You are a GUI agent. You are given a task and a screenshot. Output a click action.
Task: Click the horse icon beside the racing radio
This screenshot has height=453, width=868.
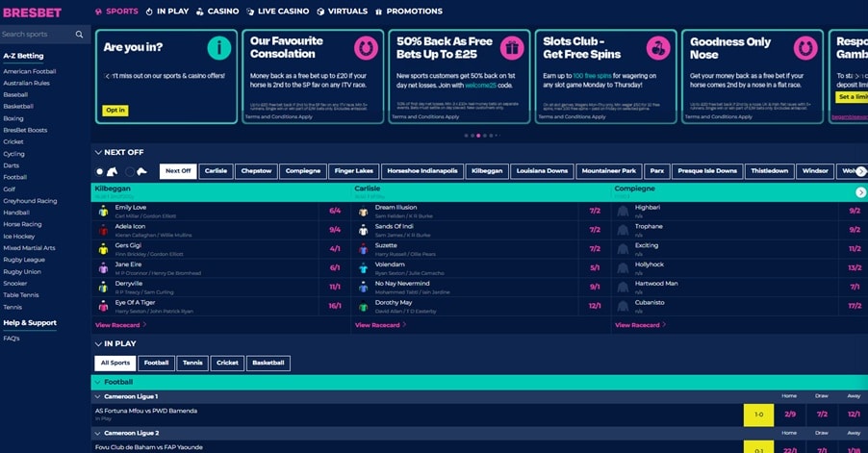tap(113, 171)
